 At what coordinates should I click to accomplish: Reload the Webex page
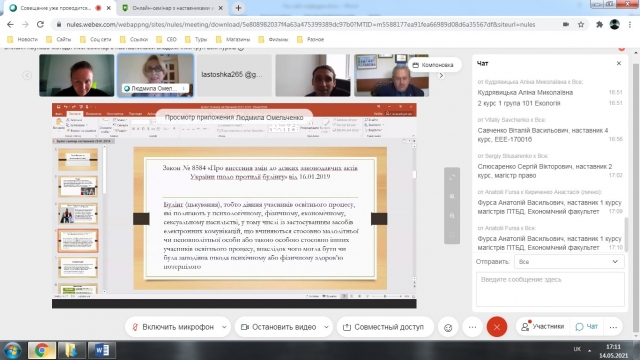point(40,24)
